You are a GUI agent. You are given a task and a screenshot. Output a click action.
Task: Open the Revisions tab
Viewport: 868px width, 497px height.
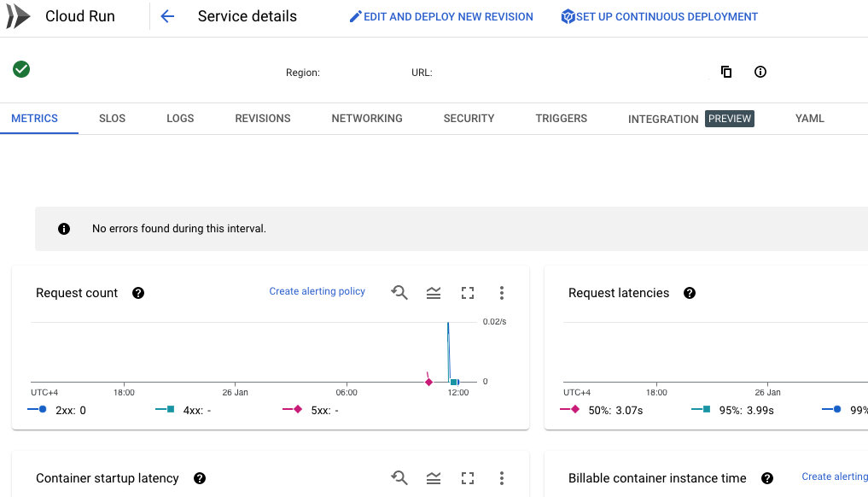click(x=263, y=119)
